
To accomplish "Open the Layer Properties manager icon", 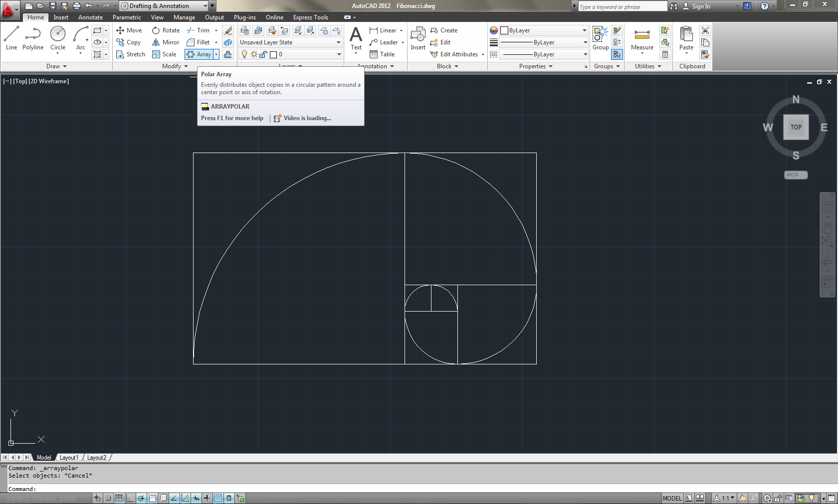I will [244, 30].
